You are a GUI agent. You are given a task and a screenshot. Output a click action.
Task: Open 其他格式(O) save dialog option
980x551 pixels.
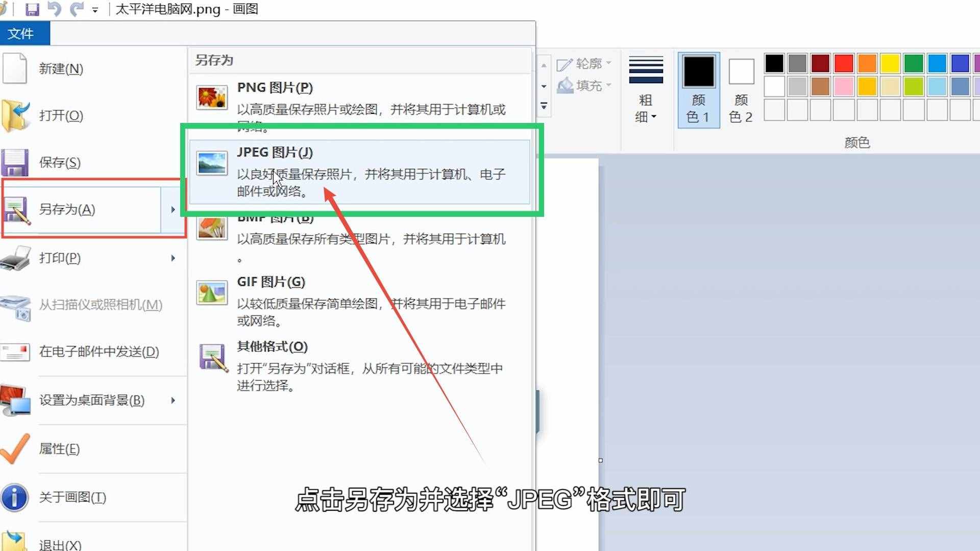272,347
